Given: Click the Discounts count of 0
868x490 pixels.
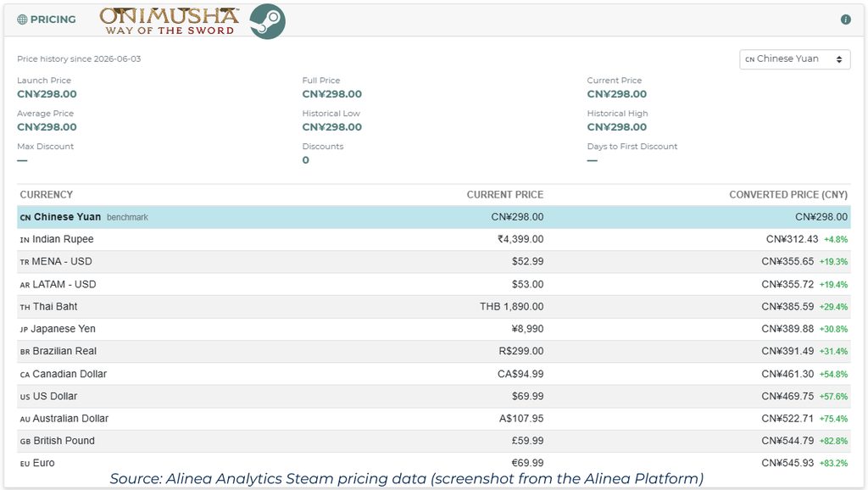Looking at the screenshot, I should (x=305, y=160).
